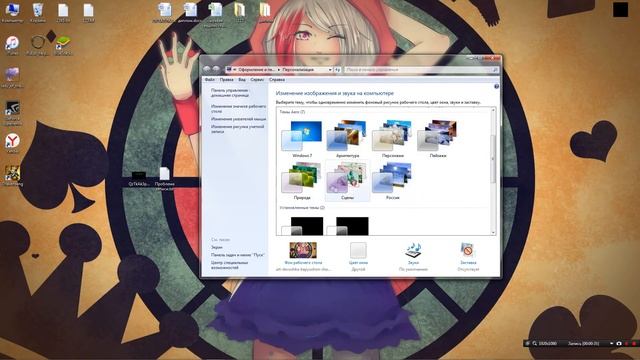Click the refresh button beside address bar
Viewport: 640px width, 360px height.
pyautogui.click(x=338, y=70)
